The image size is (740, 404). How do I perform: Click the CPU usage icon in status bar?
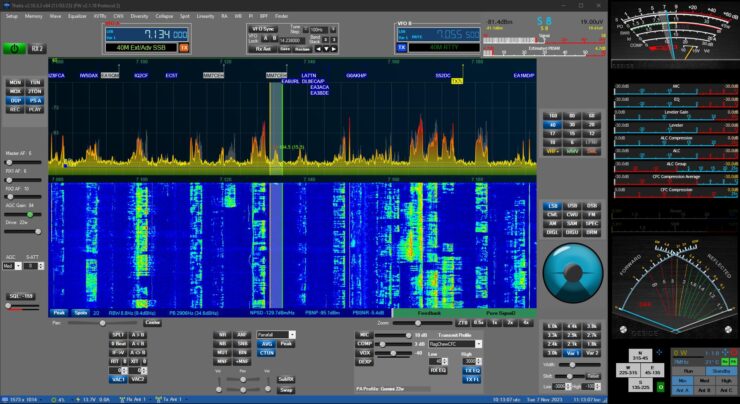pos(54,400)
